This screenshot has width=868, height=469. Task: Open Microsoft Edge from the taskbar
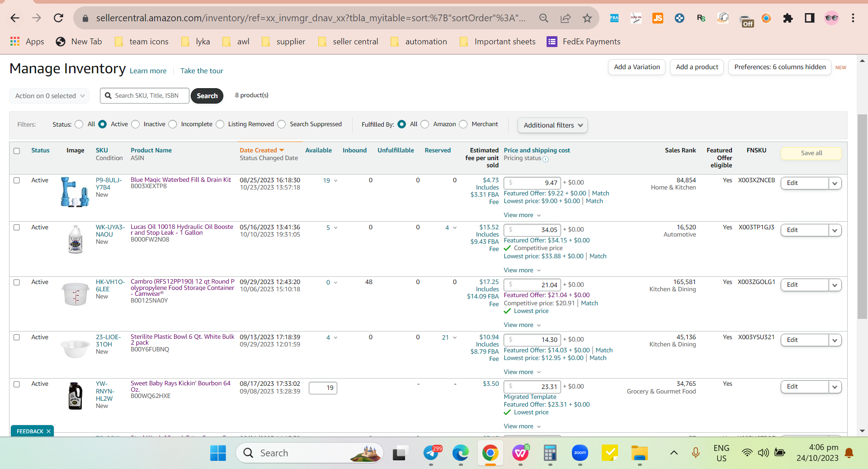460,453
